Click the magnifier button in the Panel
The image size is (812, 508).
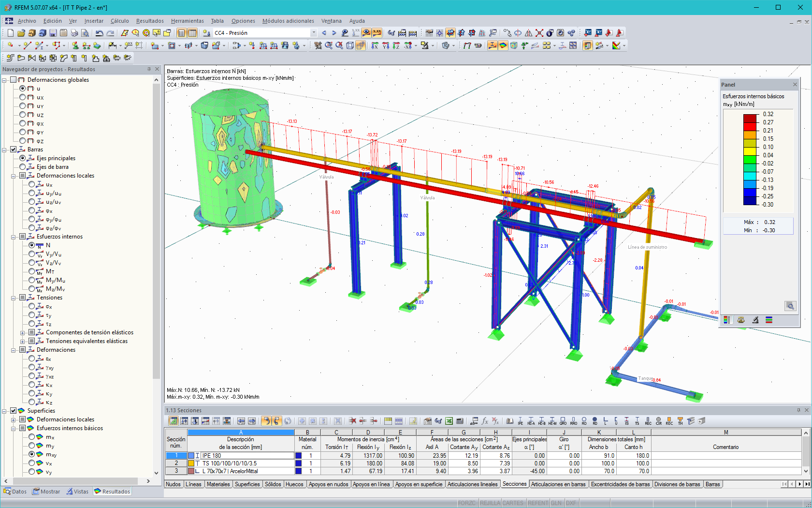click(790, 306)
